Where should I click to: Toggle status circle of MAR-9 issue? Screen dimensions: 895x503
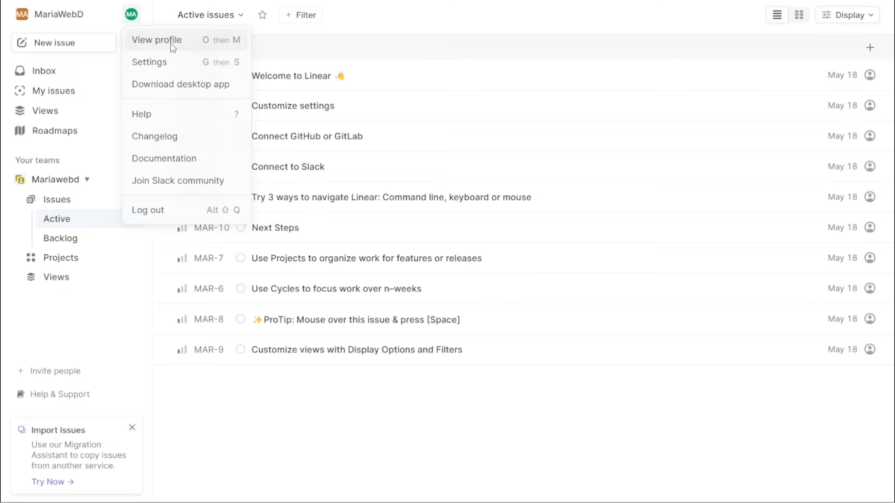pyautogui.click(x=240, y=349)
